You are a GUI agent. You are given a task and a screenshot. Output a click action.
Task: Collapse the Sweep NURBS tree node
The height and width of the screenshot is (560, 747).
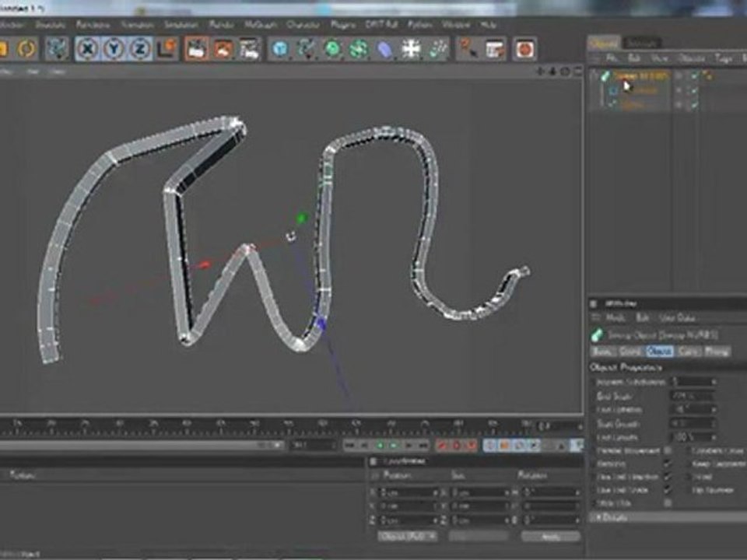(x=594, y=75)
